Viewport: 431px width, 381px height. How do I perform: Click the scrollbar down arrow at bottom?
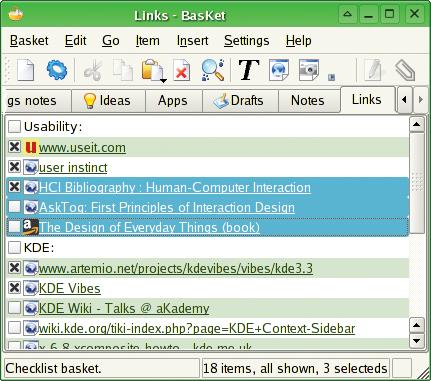[x=417, y=341]
